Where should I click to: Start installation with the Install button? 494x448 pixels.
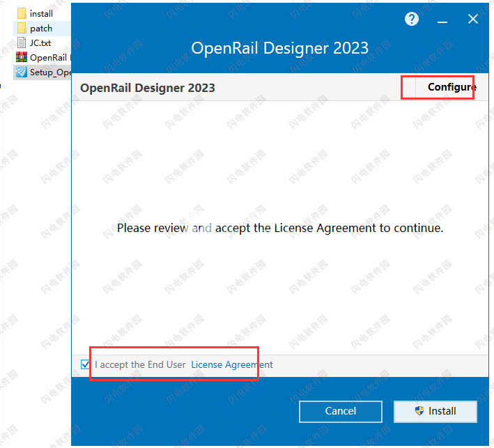point(435,411)
